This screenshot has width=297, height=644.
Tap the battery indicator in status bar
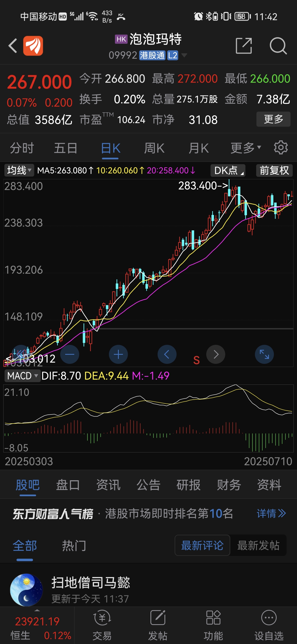coord(243,17)
